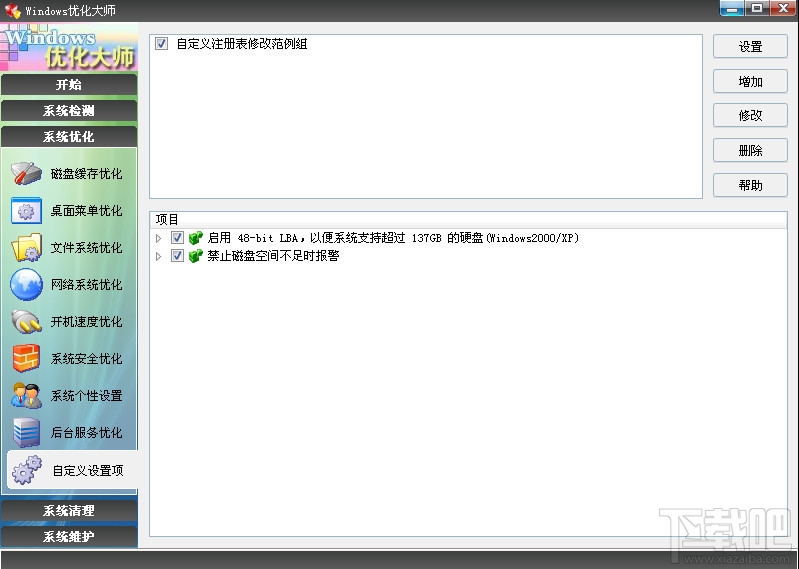
Task: Select 文件系统优化 text label
Action: (86, 248)
